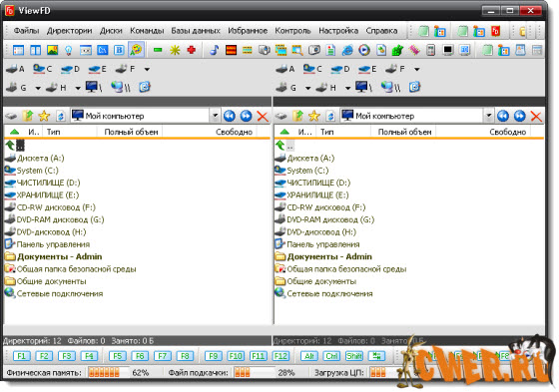Image resolution: width=559 pixels, height=392 pixels.
Task: Toggle the Ctrl key button
Action: coord(331,356)
